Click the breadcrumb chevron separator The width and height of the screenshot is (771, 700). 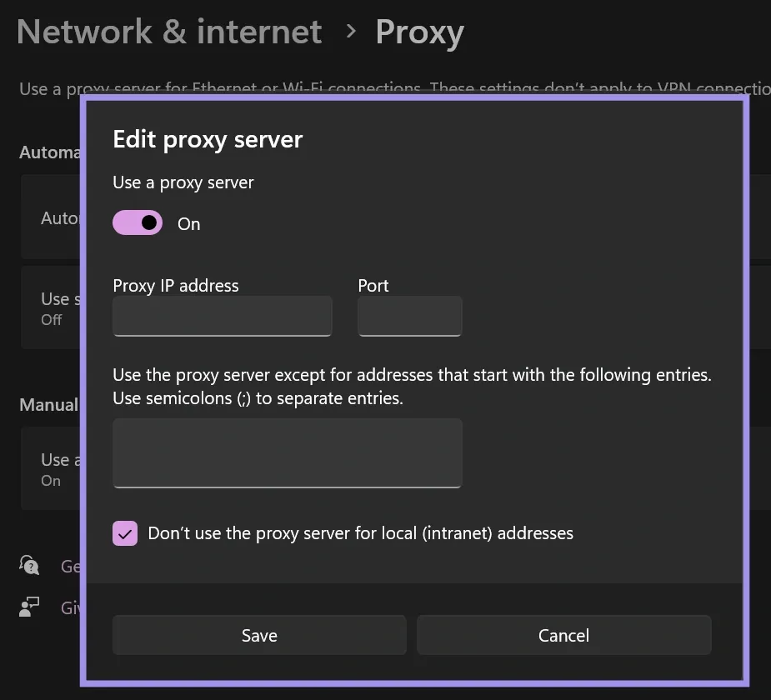[x=350, y=31]
